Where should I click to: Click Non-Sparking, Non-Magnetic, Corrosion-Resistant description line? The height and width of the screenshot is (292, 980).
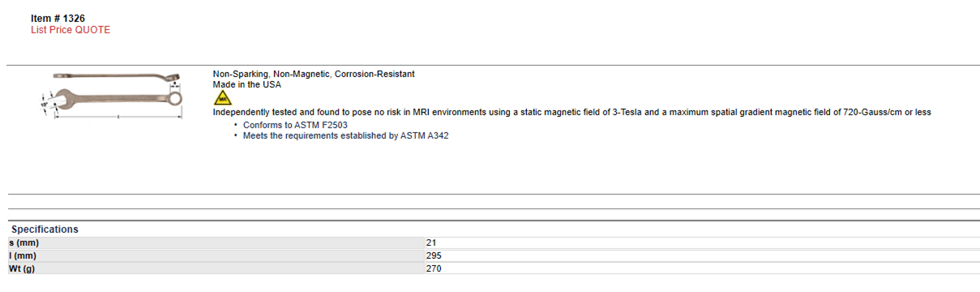pyautogui.click(x=314, y=74)
